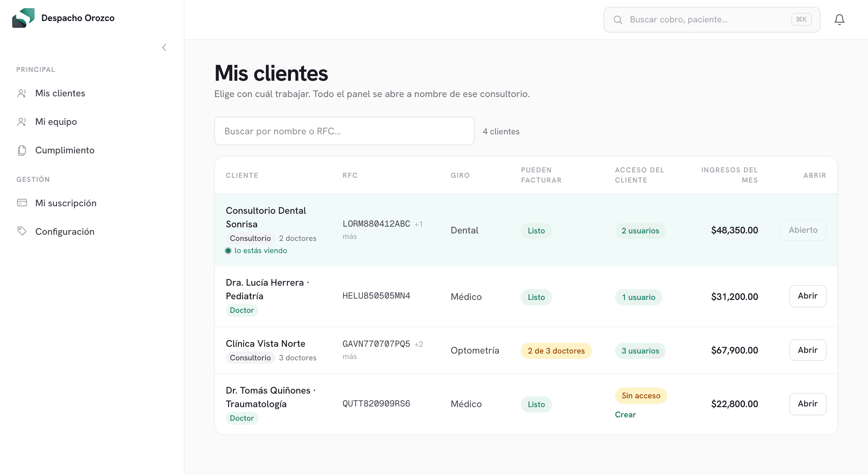Select RFC HELU850505MN4 cell

coord(376,296)
